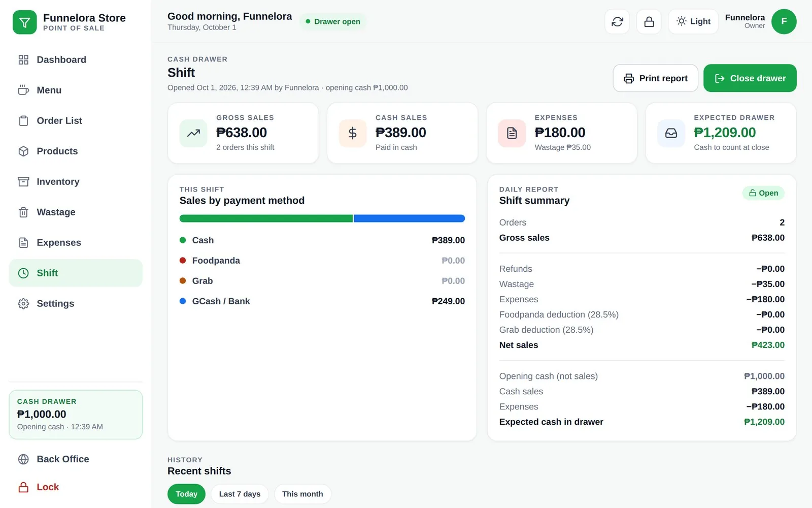
Task: Click Gross Sales trending chart icon
Action: [x=193, y=133]
